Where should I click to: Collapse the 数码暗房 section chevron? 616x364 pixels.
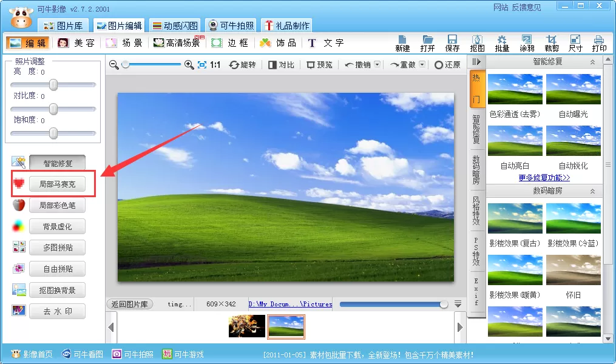tap(592, 191)
